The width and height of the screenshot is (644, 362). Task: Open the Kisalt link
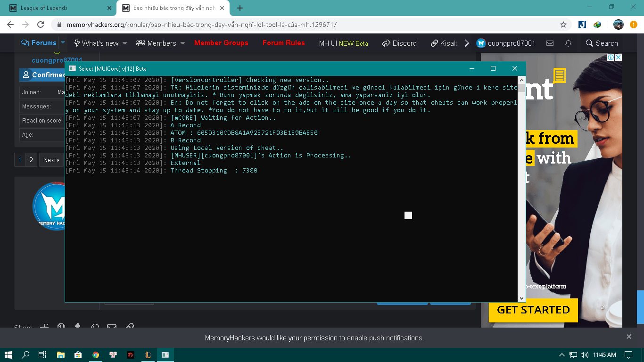pos(444,43)
